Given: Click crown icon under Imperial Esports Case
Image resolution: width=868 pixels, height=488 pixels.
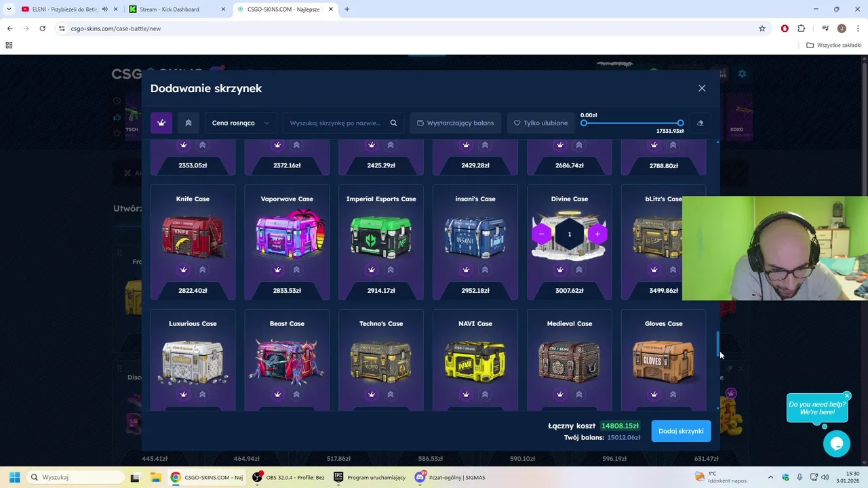Looking at the screenshot, I should [372, 270].
